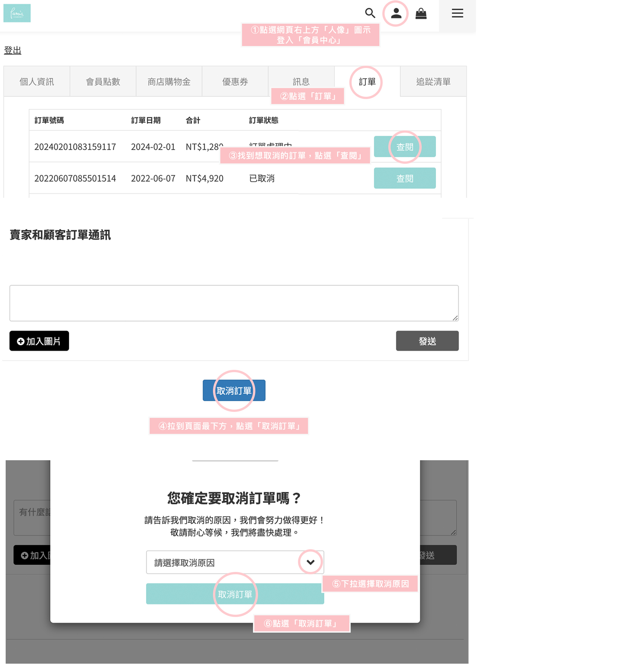Click the black 加入圖片 button

click(x=39, y=341)
